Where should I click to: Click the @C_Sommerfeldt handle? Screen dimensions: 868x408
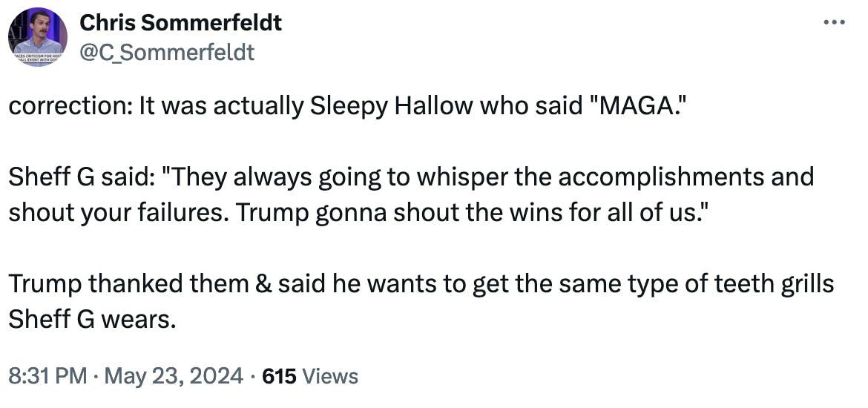(167, 52)
